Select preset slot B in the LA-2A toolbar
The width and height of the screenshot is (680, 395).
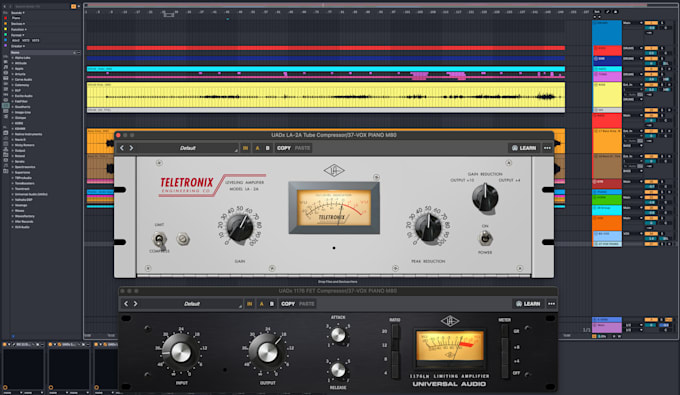point(268,148)
